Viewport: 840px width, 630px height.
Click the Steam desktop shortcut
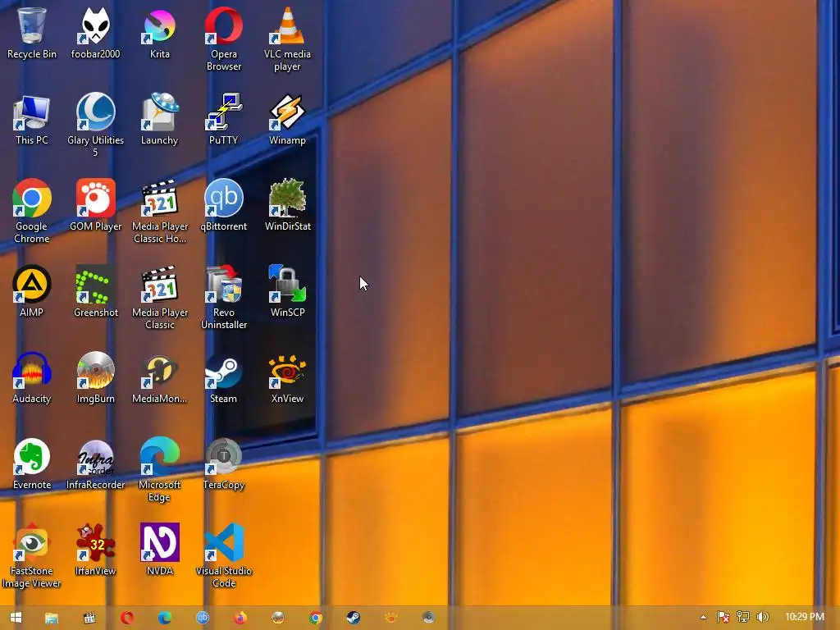pos(223,378)
